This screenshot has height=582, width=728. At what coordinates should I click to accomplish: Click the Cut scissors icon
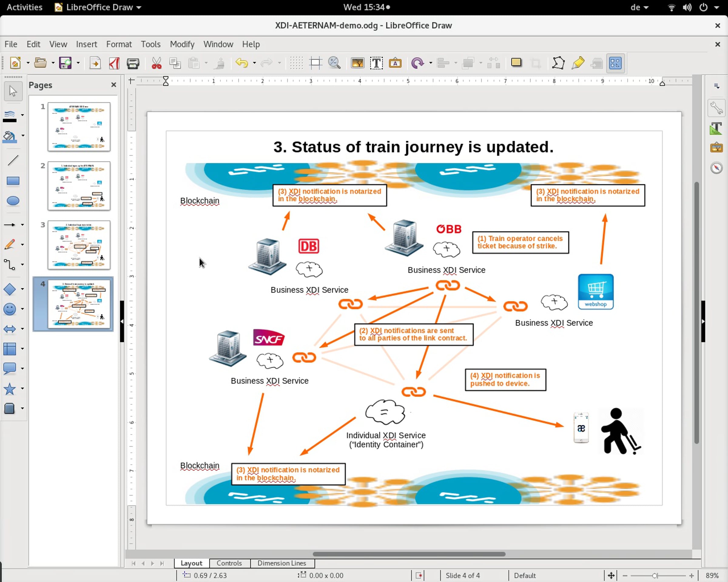tap(156, 63)
